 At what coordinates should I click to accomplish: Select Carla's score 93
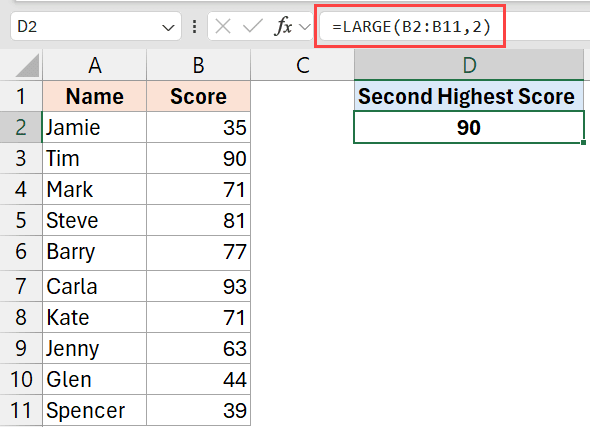[198, 286]
